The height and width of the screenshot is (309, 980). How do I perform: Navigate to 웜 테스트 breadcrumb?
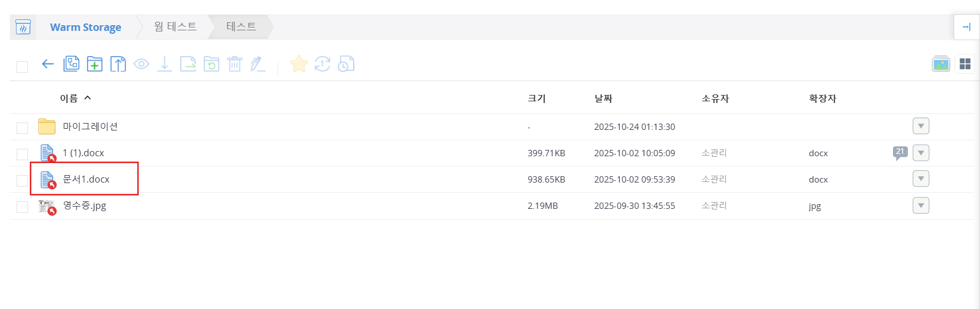pos(175,27)
